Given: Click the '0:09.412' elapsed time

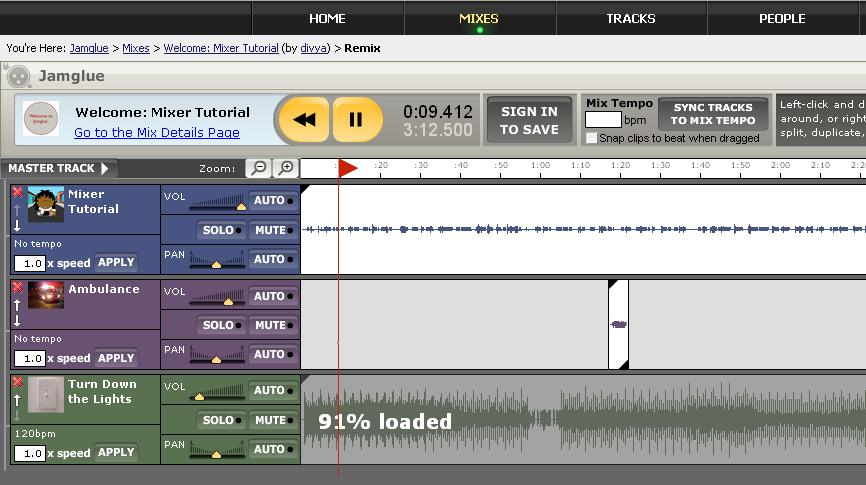Looking at the screenshot, I should pyautogui.click(x=437, y=112).
